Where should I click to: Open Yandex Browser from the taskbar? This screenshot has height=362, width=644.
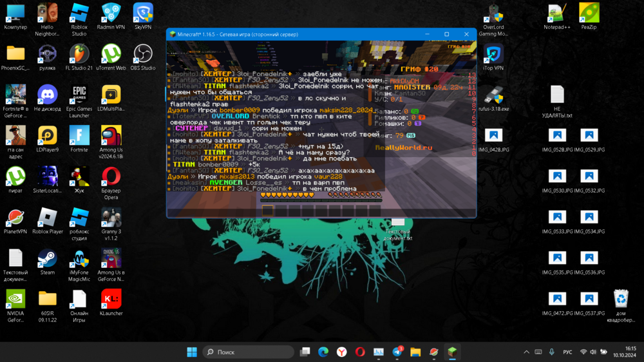pos(342,352)
